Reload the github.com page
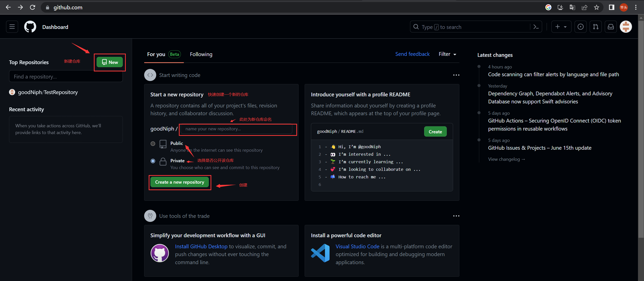 [x=32, y=7]
